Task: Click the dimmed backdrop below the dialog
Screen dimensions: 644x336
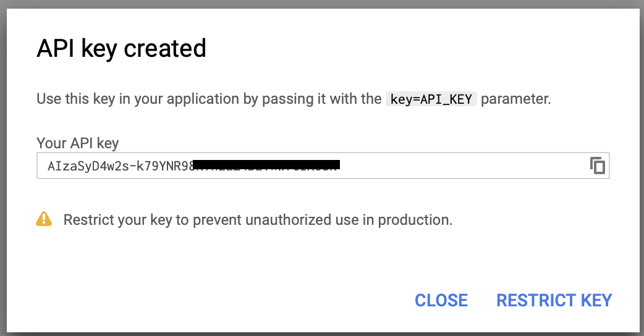Action: tap(322, 334)
